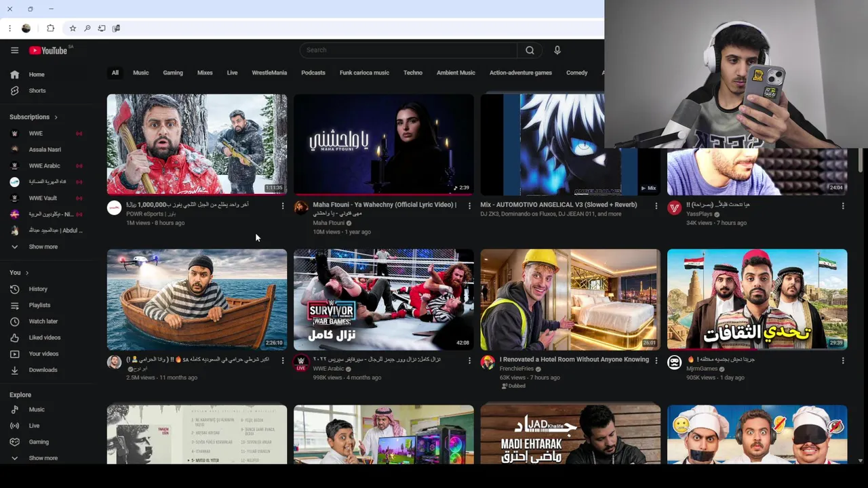
Task: Open Assala Nasri subscription channel
Action: coord(45,150)
